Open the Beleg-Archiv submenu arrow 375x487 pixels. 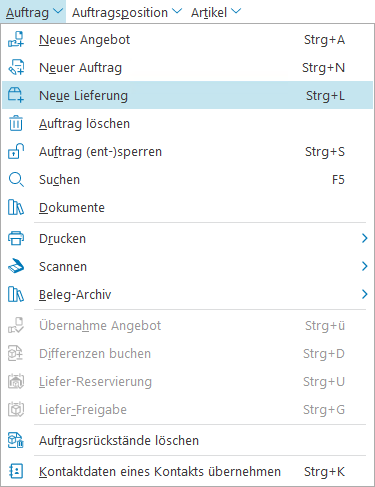(364, 294)
